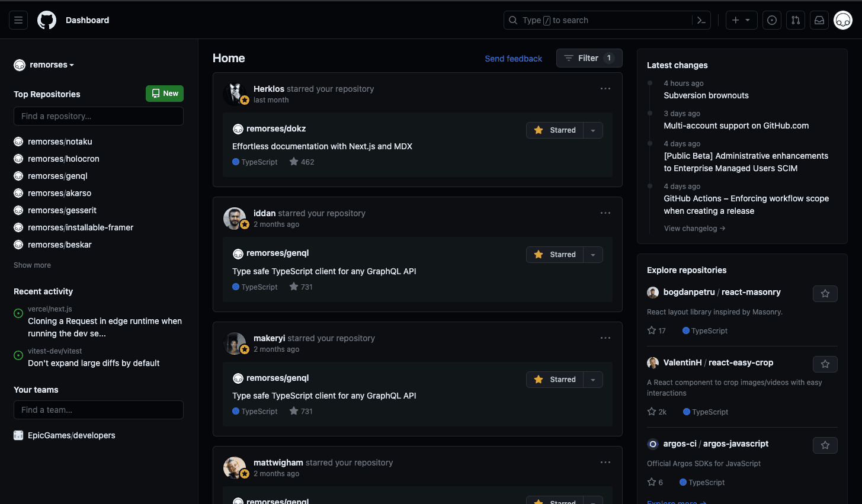Open star lists dropdown for remorses/dokz
This screenshot has height=504, width=862.
593,130
